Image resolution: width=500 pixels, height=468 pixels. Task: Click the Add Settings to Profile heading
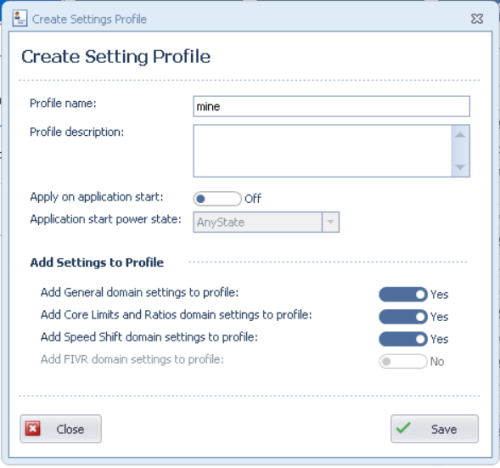tap(97, 263)
